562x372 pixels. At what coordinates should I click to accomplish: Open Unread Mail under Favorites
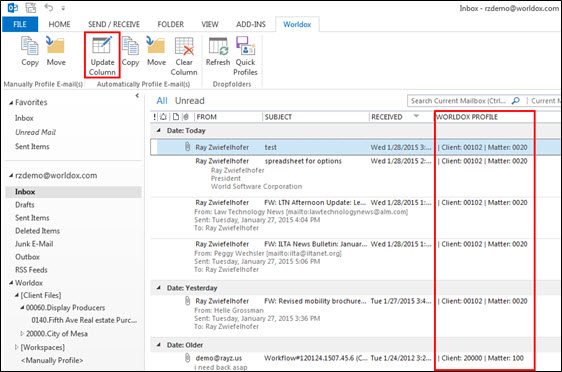pos(35,132)
